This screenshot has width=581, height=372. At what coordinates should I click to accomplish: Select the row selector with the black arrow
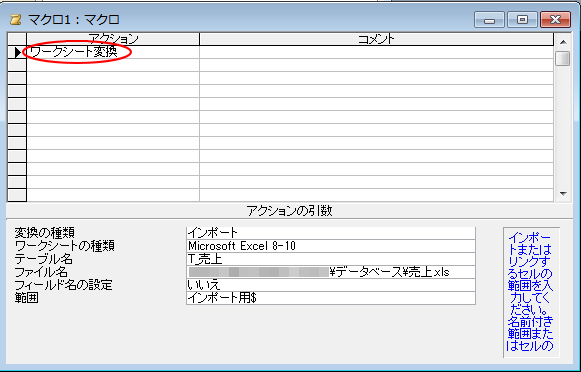[17, 52]
